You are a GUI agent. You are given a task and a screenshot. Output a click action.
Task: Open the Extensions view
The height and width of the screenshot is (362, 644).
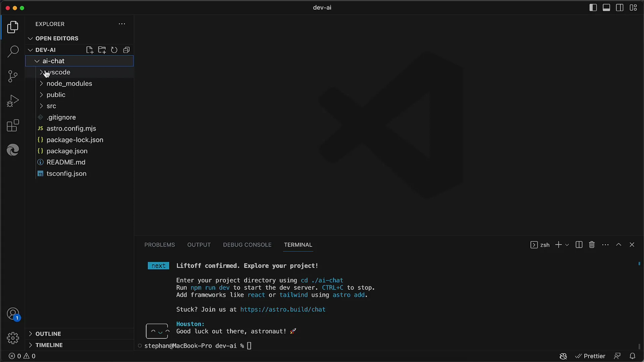tap(13, 126)
